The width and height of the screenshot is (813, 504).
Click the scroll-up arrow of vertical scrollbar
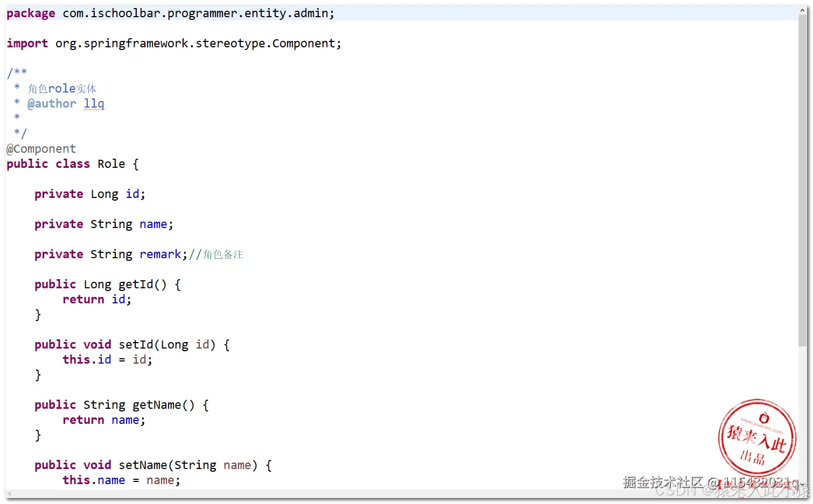click(803, 10)
